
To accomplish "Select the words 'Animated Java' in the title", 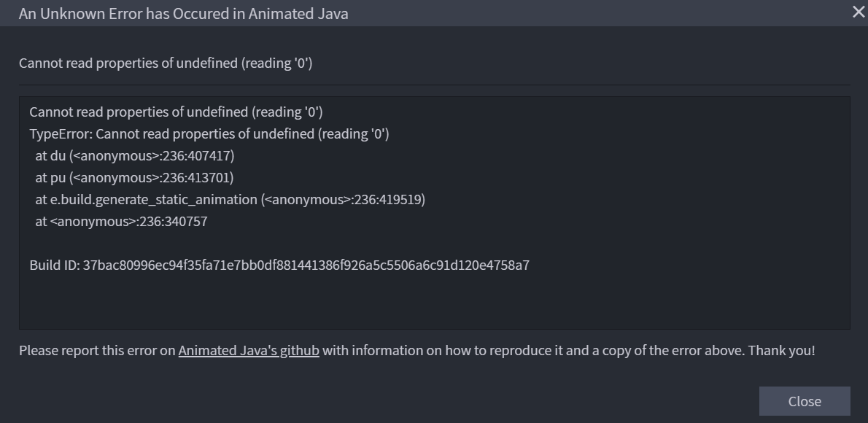I will (x=300, y=13).
